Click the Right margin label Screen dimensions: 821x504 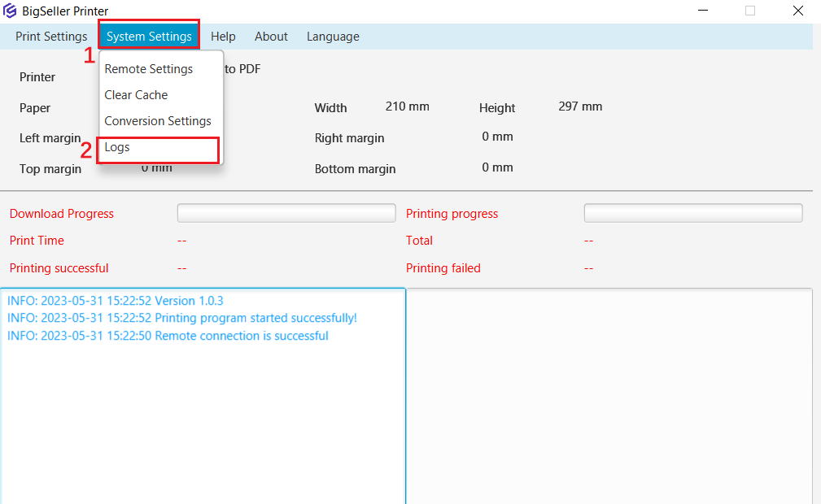click(x=349, y=138)
